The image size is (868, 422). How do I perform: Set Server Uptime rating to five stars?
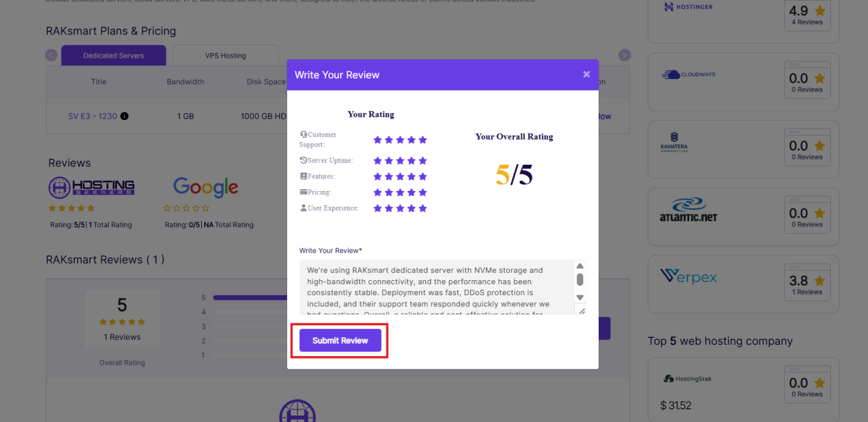click(x=423, y=161)
